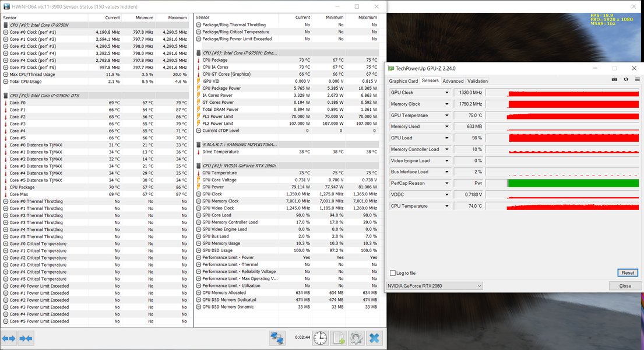
Task: Click the circle icon beside Current cTDP Level
Action: pyautogui.click(x=199, y=131)
